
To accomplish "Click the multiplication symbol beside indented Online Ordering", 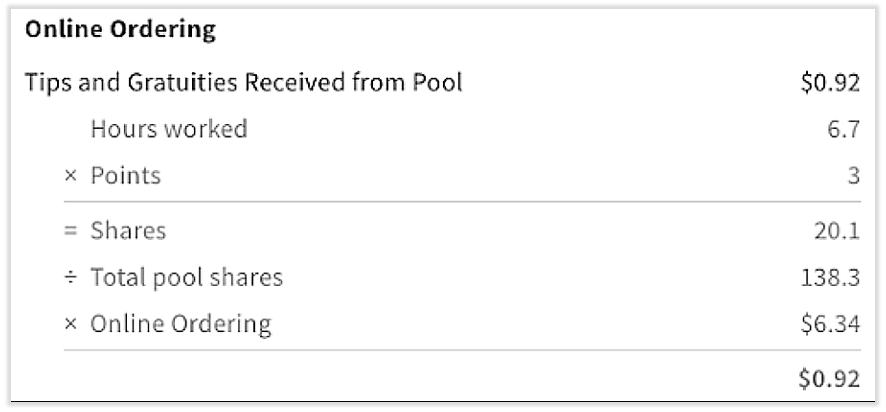I will coord(70,324).
